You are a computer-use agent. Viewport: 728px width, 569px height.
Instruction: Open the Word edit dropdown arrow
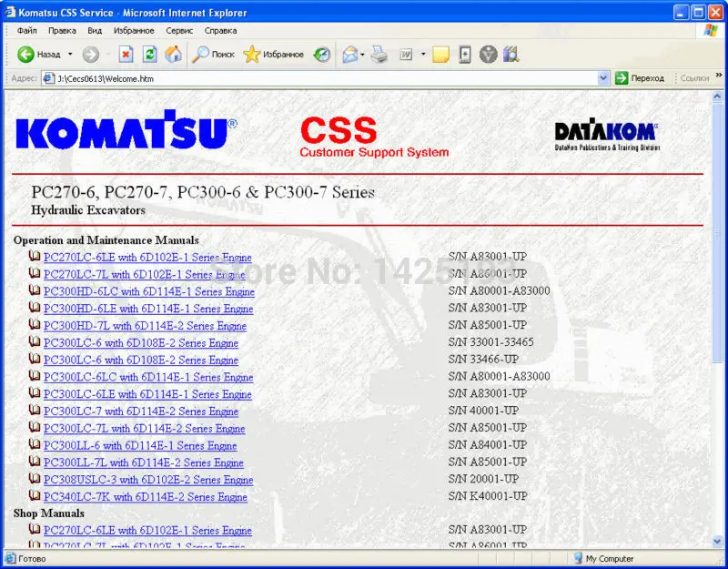[422, 54]
